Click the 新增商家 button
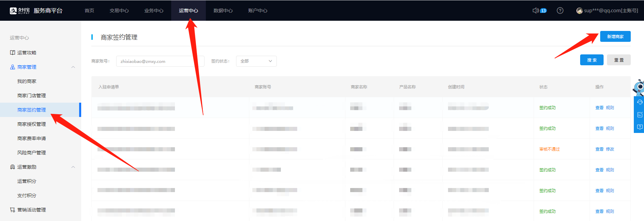The height and width of the screenshot is (221, 644). pyautogui.click(x=615, y=36)
